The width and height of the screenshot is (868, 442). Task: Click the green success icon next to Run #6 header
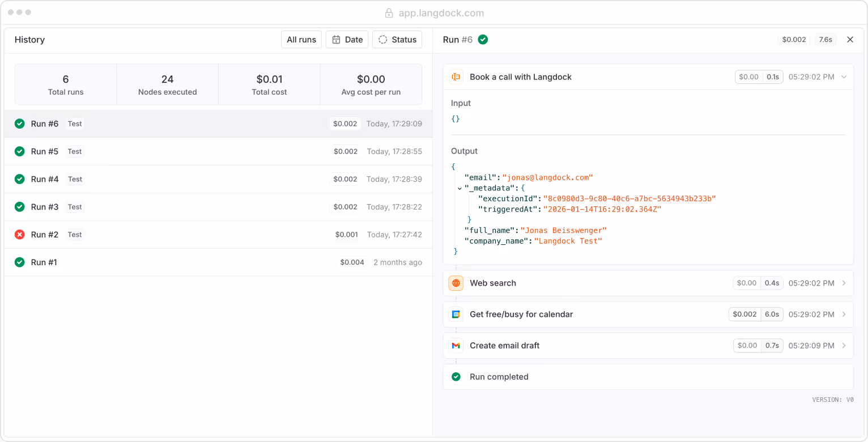[483, 40]
